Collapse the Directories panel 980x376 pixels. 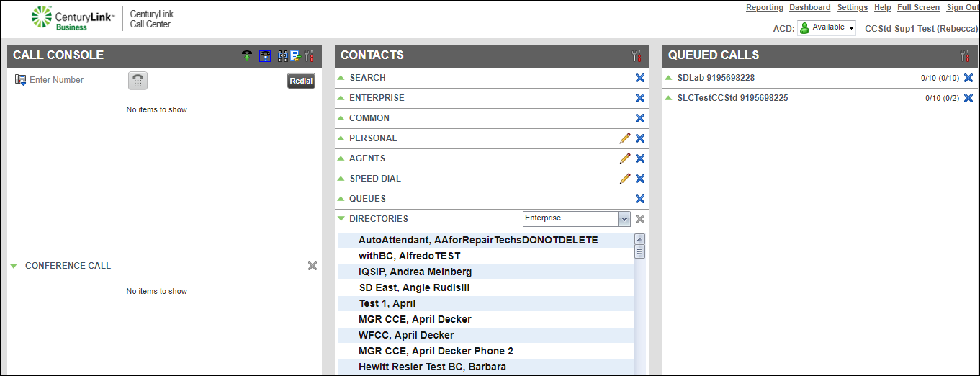tap(341, 219)
